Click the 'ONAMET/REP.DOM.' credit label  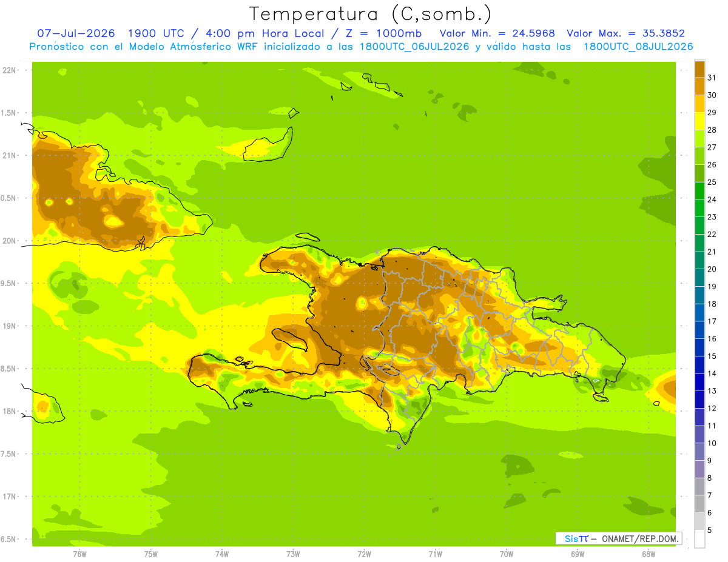[640, 538]
